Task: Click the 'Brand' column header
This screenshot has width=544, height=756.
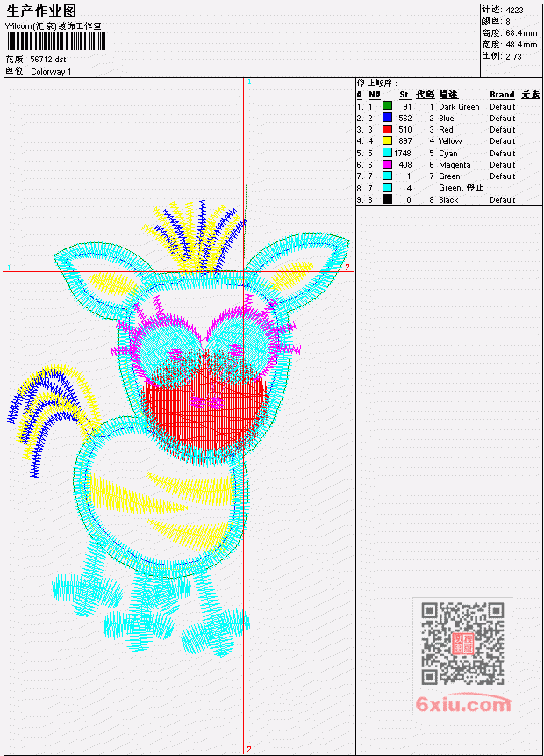Action: click(502, 95)
